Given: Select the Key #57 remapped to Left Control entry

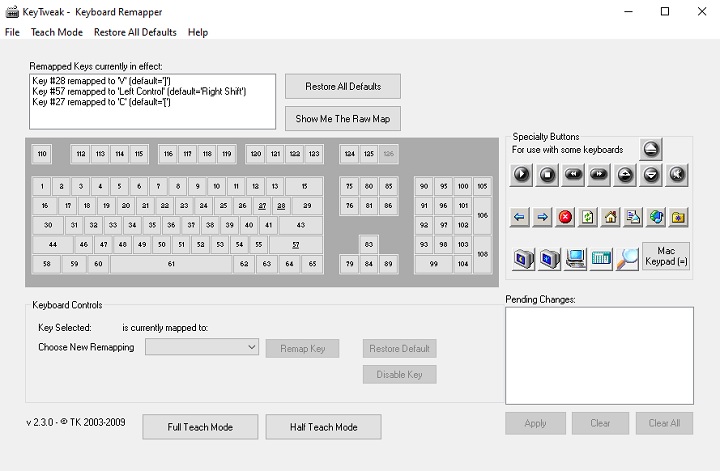Looking at the screenshot, I should [139, 91].
